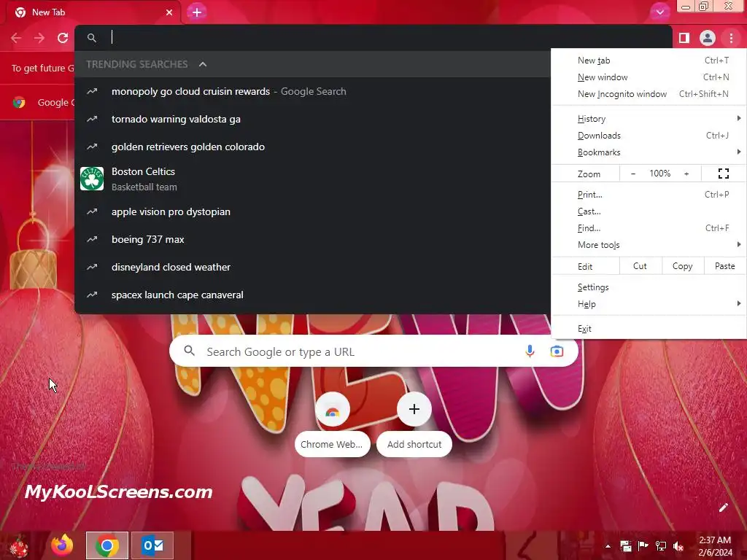
Task: Enter fullscreen via zoom row icon
Action: (x=723, y=174)
